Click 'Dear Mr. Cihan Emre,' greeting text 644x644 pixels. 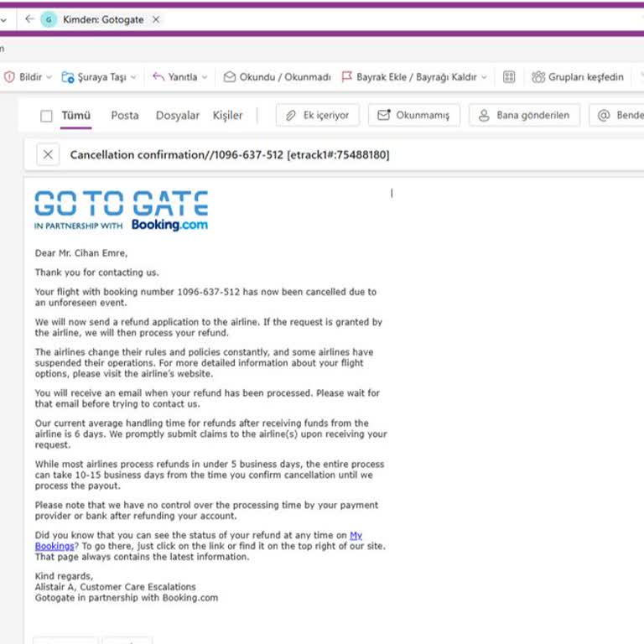pos(81,253)
